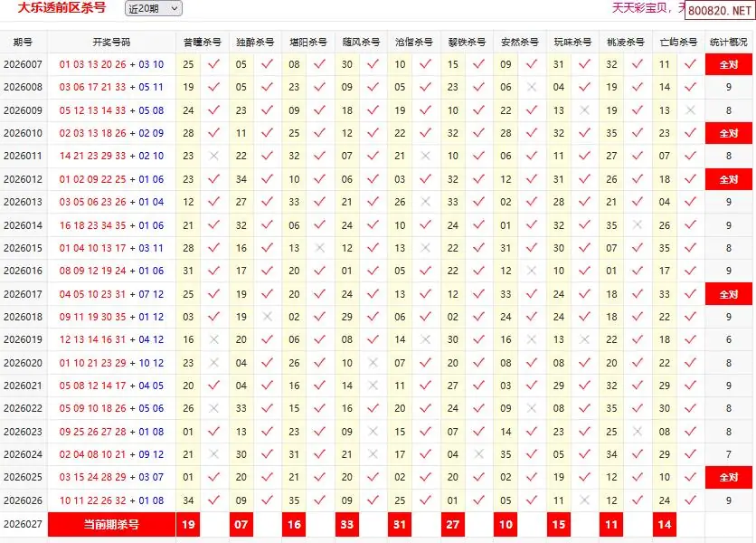This screenshot has height=543, width=756.
Task: Click the check mark for 亡屿杀号 in row 2026025
Action: 691,477
